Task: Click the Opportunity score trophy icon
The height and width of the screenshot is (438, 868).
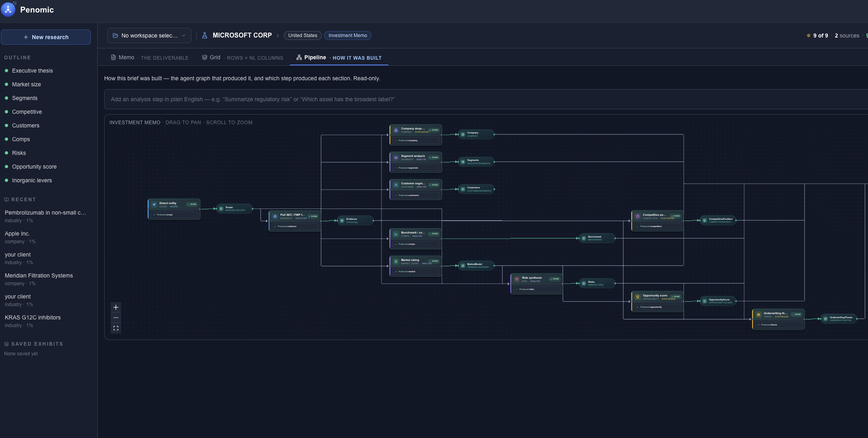Action: pyautogui.click(x=638, y=297)
